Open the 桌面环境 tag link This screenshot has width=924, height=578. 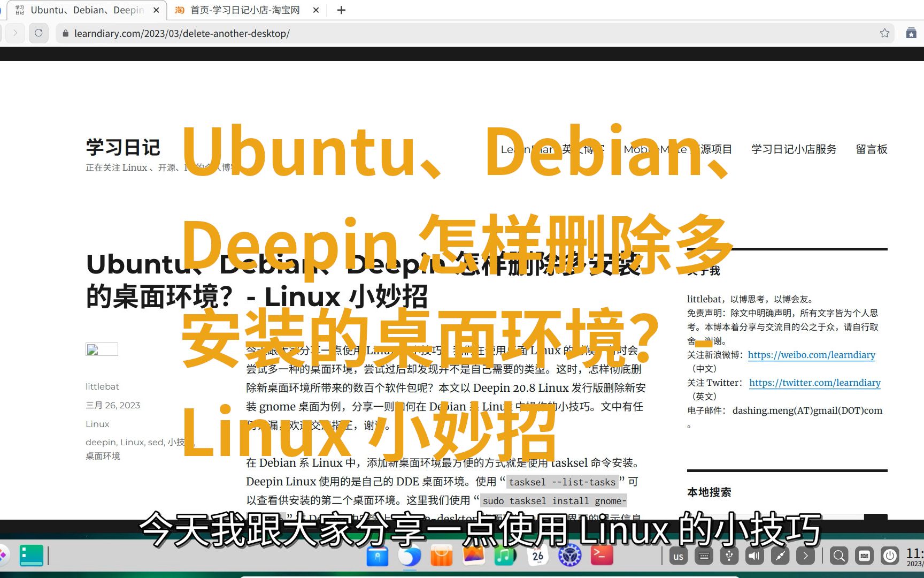coord(103,456)
